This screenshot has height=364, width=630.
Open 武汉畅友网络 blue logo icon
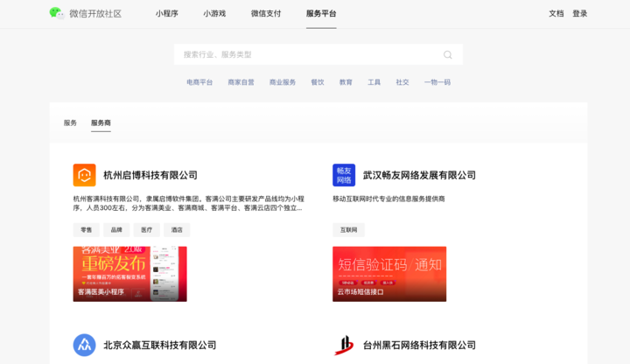pos(344,175)
